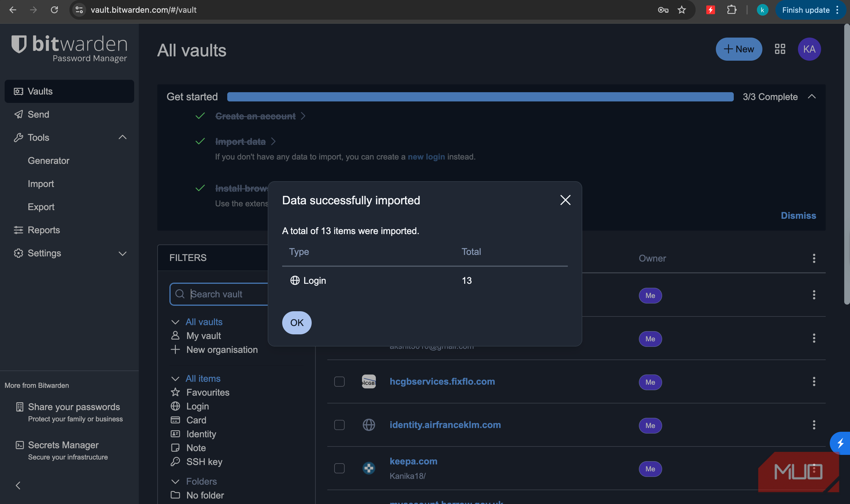
Task: Click the OK button in dialog
Action: (297, 323)
